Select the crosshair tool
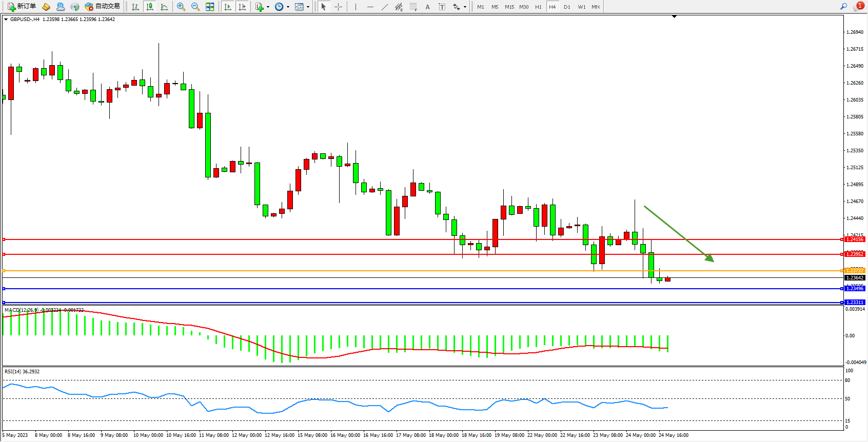 click(339, 7)
